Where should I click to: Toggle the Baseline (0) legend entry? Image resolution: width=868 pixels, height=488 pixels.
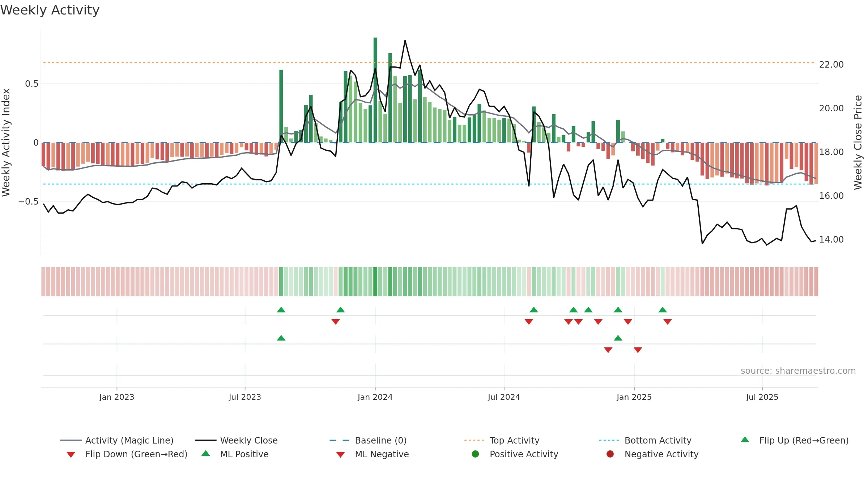[x=368, y=440]
